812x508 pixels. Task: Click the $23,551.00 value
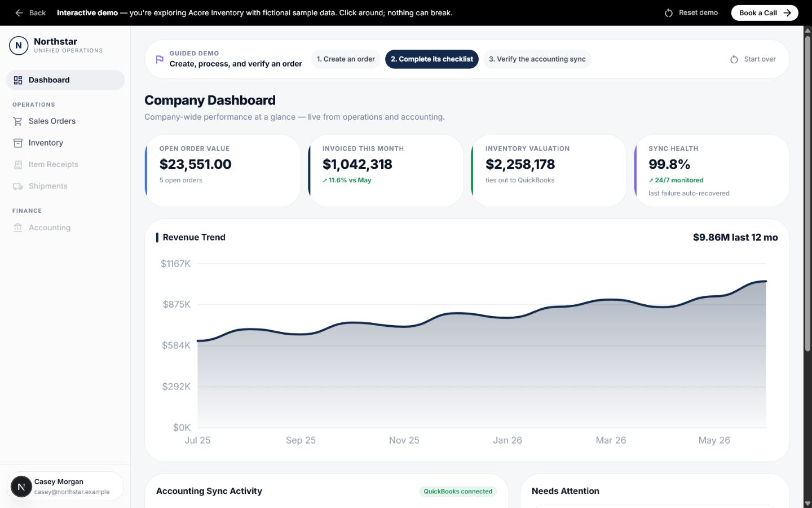coord(195,164)
